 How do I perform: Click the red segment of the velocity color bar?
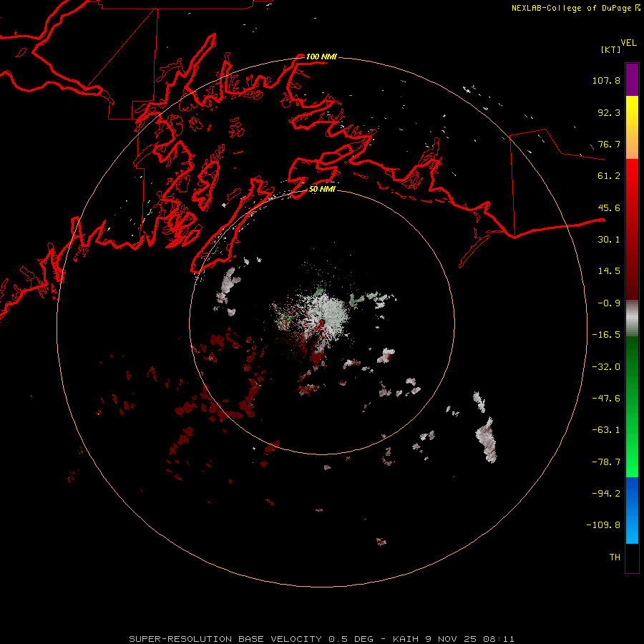632,229
